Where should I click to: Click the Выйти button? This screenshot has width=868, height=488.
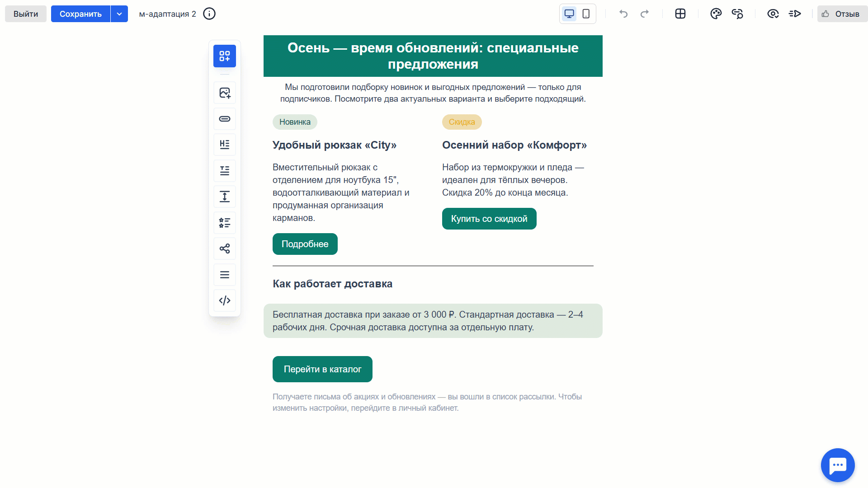(26, 14)
